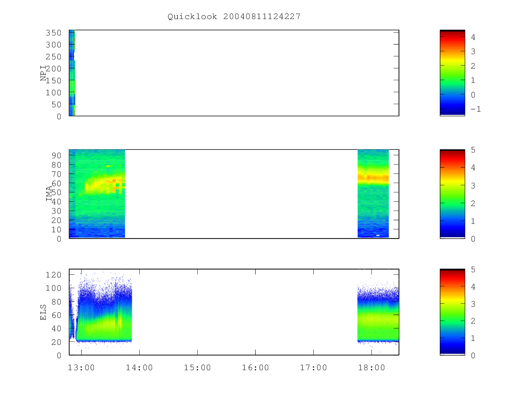
Task: Click the 3 label on IMA colorbar
Action: click(x=473, y=185)
